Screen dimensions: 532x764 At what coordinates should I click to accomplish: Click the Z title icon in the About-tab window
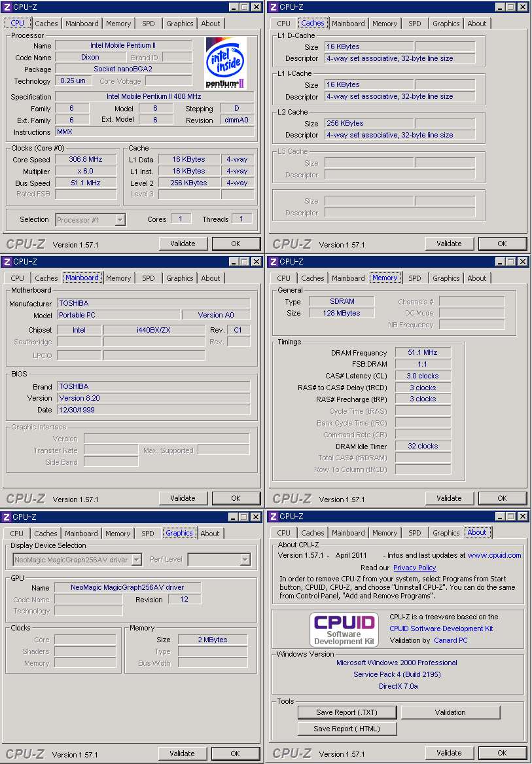tap(274, 516)
